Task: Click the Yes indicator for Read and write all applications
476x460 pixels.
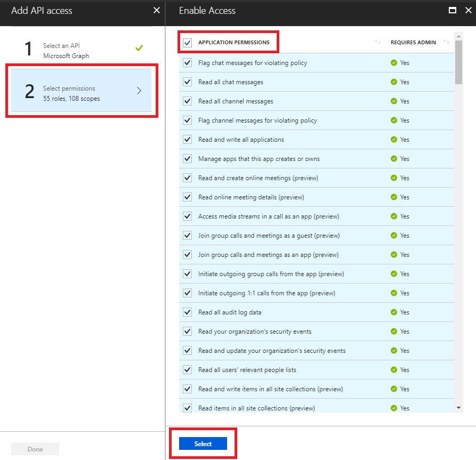Action: (392, 139)
